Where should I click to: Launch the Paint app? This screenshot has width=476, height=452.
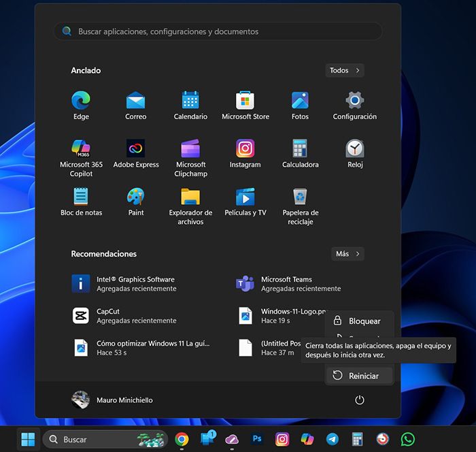pyautogui.click(x=136, y=201)
